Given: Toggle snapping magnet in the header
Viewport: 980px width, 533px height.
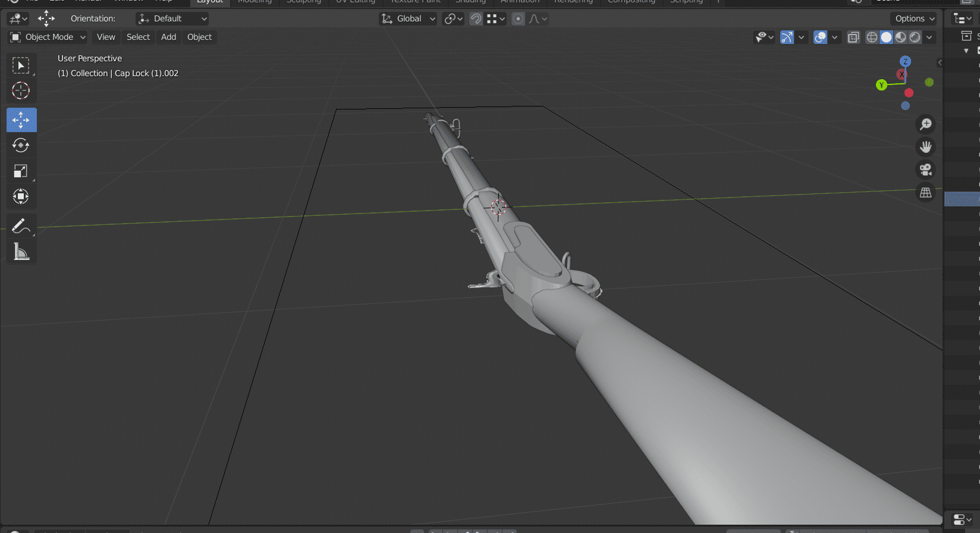Looking at the screenshot, I should (x=476, y=19).
